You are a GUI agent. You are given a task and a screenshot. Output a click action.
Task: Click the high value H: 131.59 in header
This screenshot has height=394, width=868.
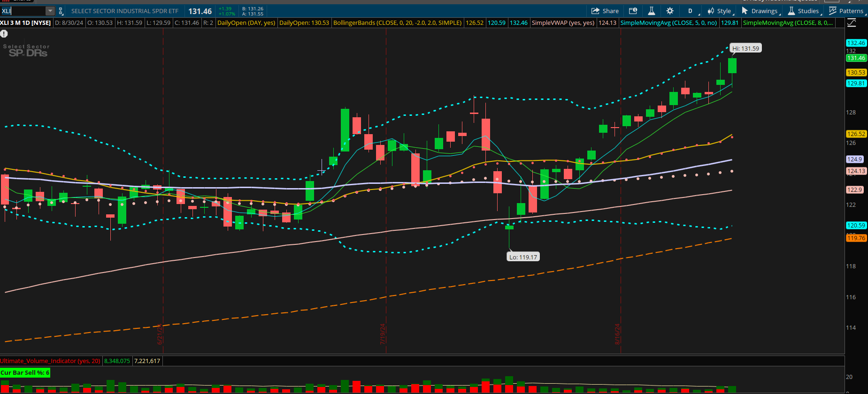pos(130,23)
